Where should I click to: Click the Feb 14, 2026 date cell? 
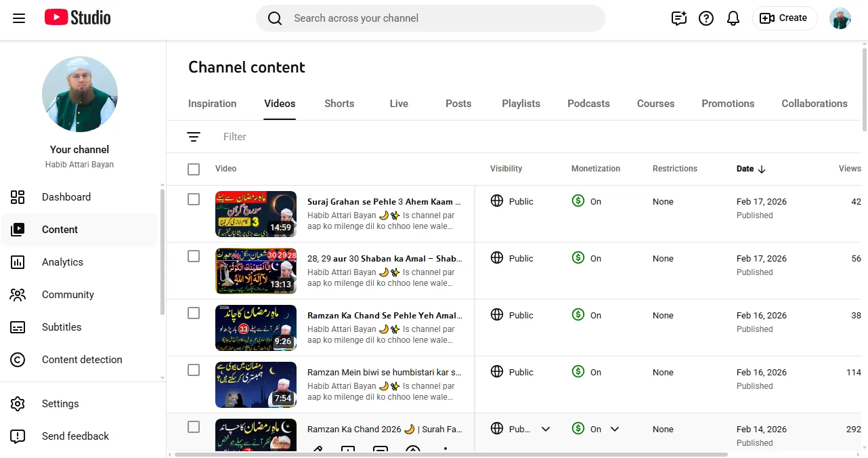pyautogui.click(x=762, y=429)
